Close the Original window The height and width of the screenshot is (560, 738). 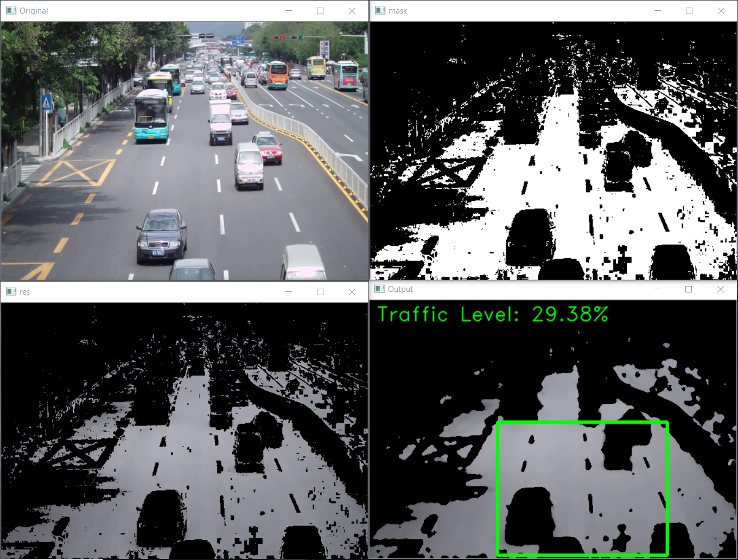[352, 11]
